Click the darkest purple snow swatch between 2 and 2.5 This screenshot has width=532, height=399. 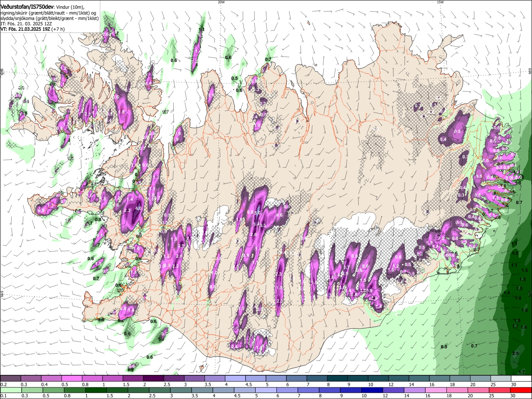click(x=153, y=379)
